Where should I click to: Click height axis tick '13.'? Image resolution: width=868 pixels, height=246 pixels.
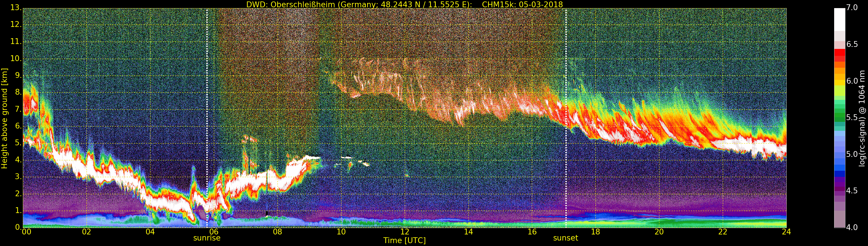pyautogui.click(x=16, y=8)
